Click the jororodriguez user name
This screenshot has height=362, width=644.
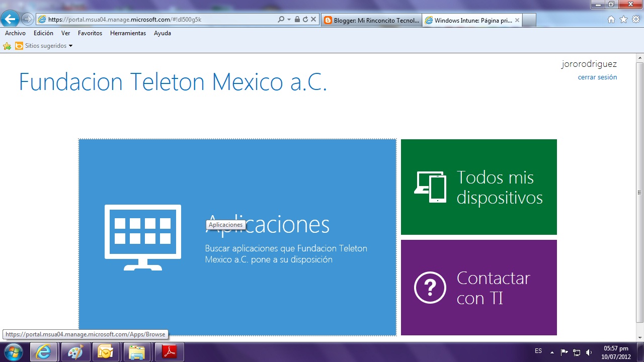point(589,64)
